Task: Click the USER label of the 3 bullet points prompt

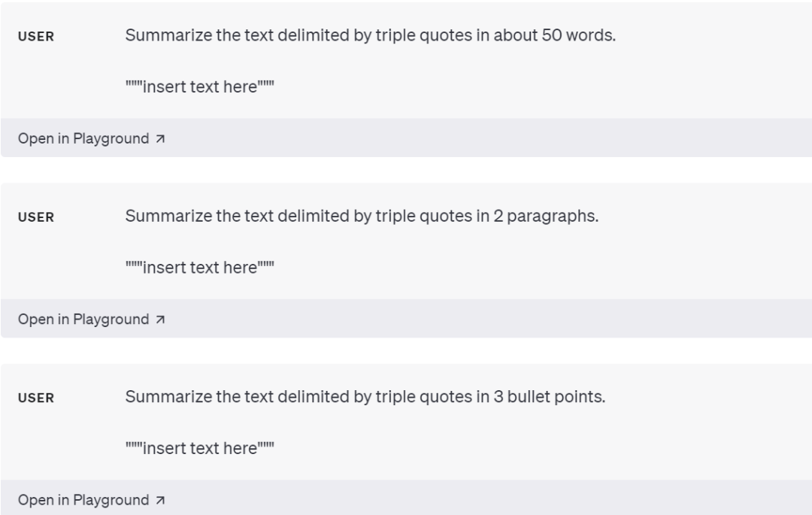Action: click(36, 398)
